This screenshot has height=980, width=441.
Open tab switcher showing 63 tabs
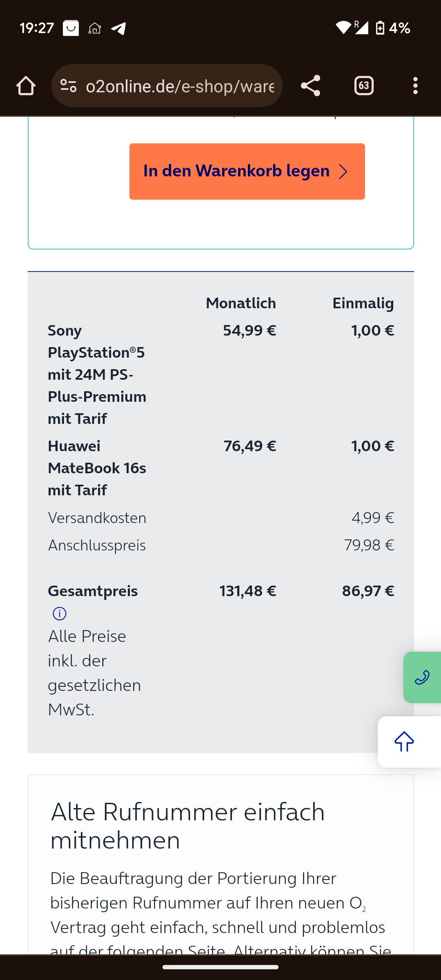[x=364, y=86]
